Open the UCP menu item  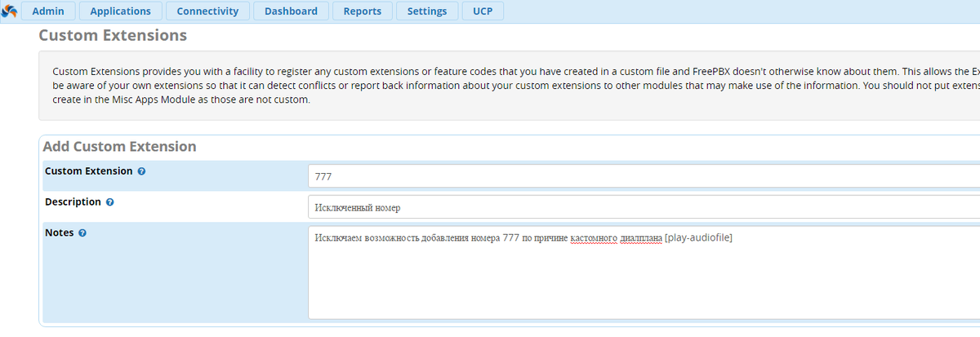pyautogui.click(x=483, y=11)
